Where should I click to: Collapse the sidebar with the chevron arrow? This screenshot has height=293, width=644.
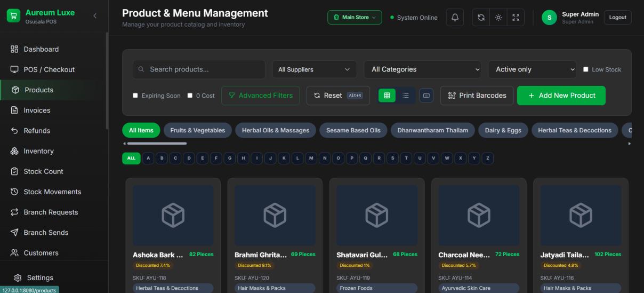95,16
